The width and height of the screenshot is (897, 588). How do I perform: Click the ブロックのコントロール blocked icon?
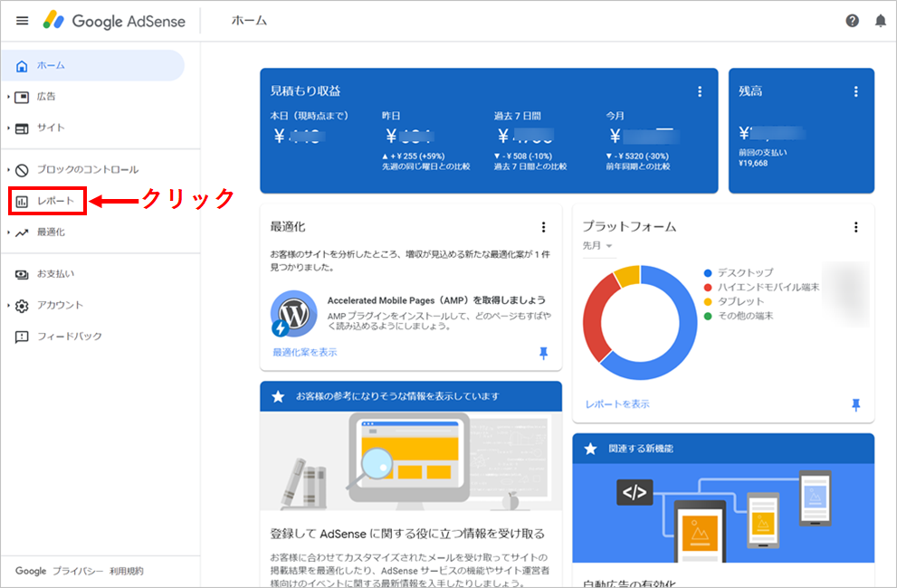[22, 170]
